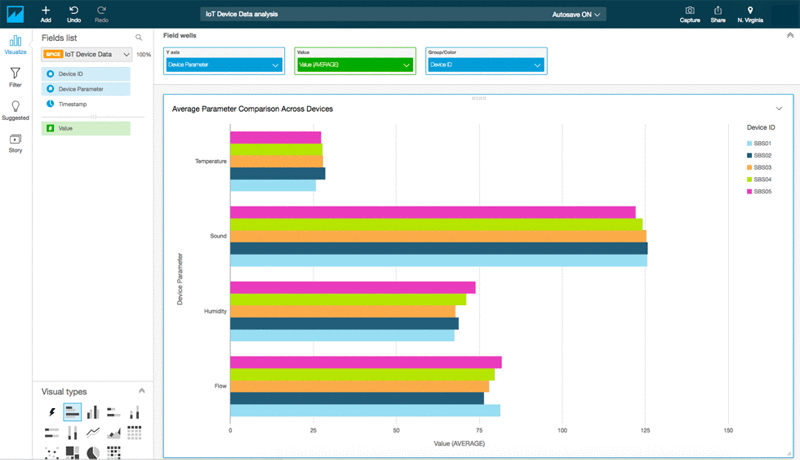This screenshot has height=460, width=800.
Task: Collapse the Visual types panel
Action: (x=142, y=391)
